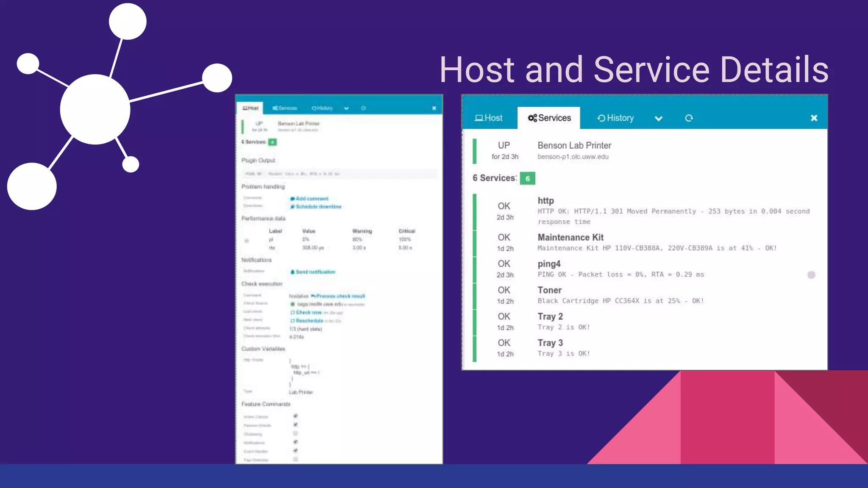The height and width of the screenshot is (488, 868).
Task: Open the ping4 service
Action: click(549, 263)
